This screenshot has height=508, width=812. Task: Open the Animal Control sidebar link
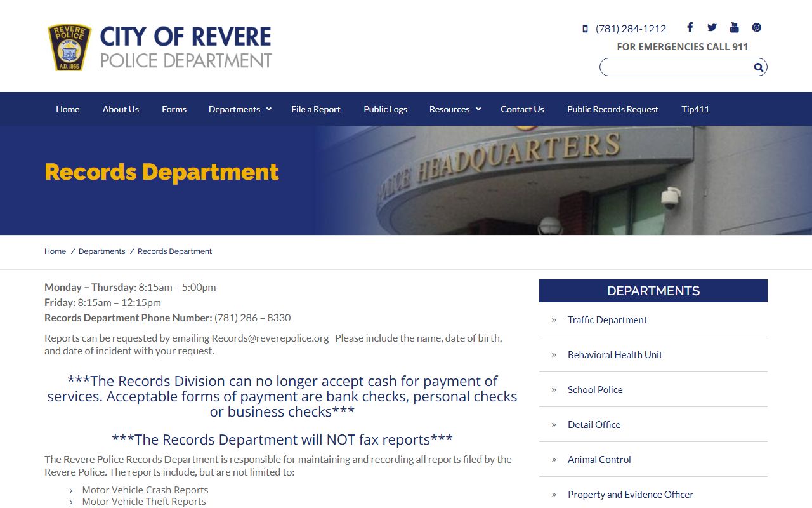[599, 460]
